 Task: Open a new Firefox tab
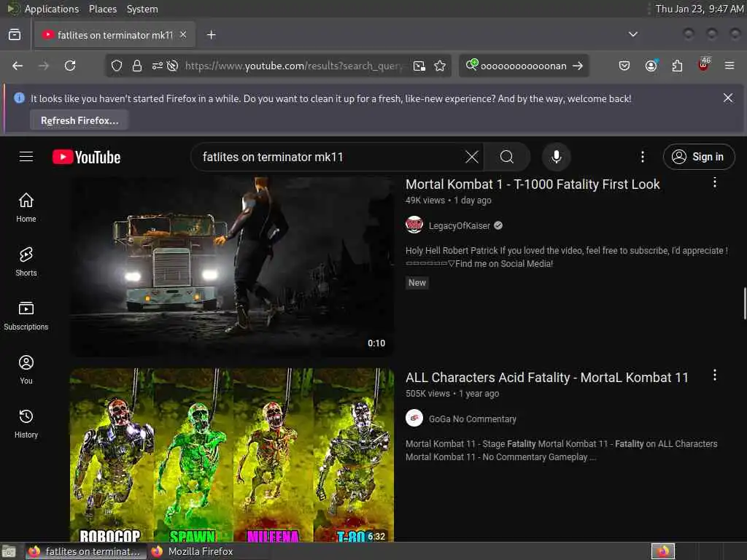point(211,35)
